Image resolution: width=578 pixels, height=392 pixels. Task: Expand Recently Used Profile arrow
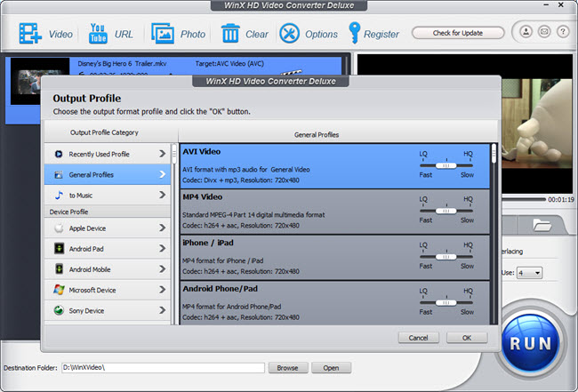pyautogui.click(x=162, y=154)
